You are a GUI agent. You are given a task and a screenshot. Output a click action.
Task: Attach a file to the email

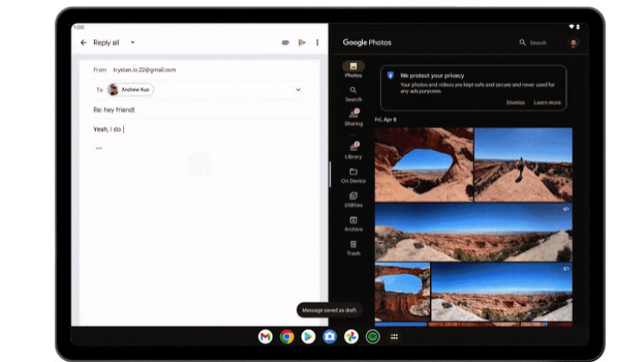coord(285,43)
